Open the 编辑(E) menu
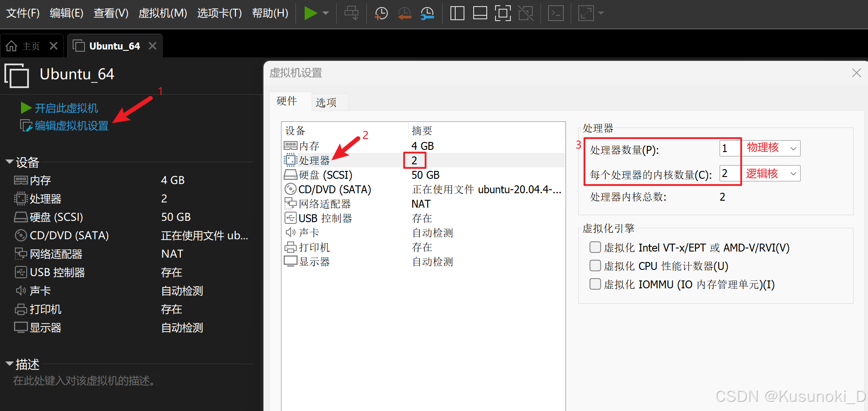Viewport: 868px width, 411px height. click(67, 13)
